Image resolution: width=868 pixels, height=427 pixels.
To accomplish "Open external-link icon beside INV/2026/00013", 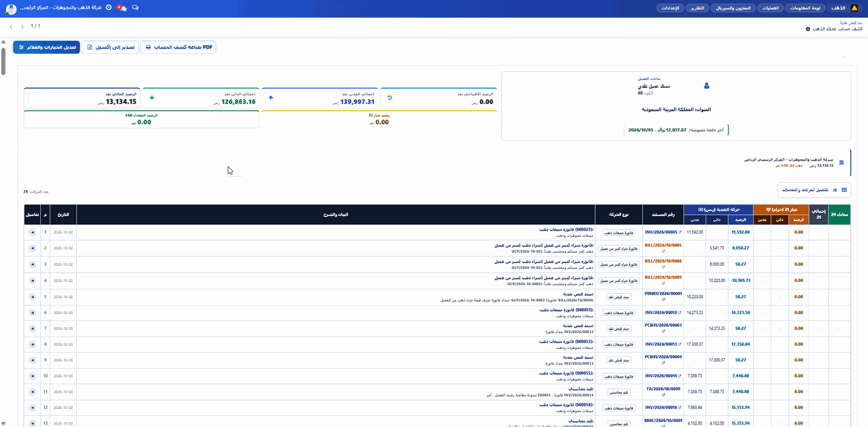I will click(680, 344).
